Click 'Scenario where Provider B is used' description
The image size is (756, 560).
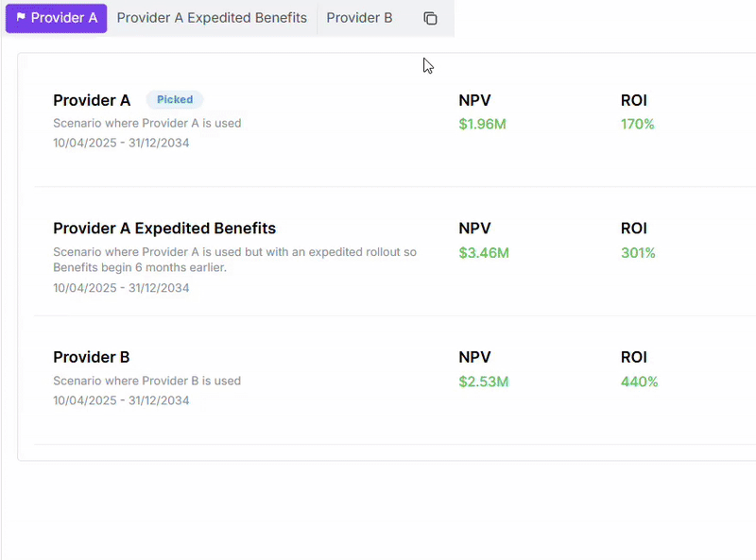147,381
